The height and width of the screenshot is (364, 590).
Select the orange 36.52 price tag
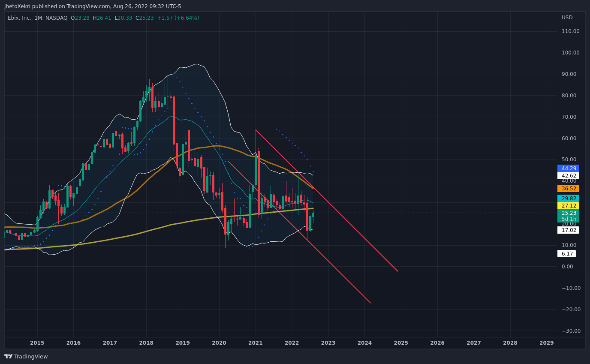[x=568, y=189]
